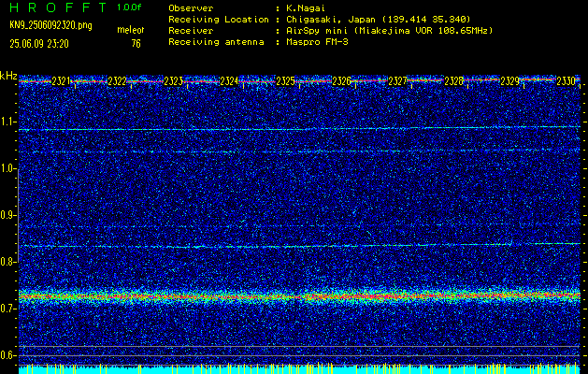Click the AirSpy mini receiver description

389,31
